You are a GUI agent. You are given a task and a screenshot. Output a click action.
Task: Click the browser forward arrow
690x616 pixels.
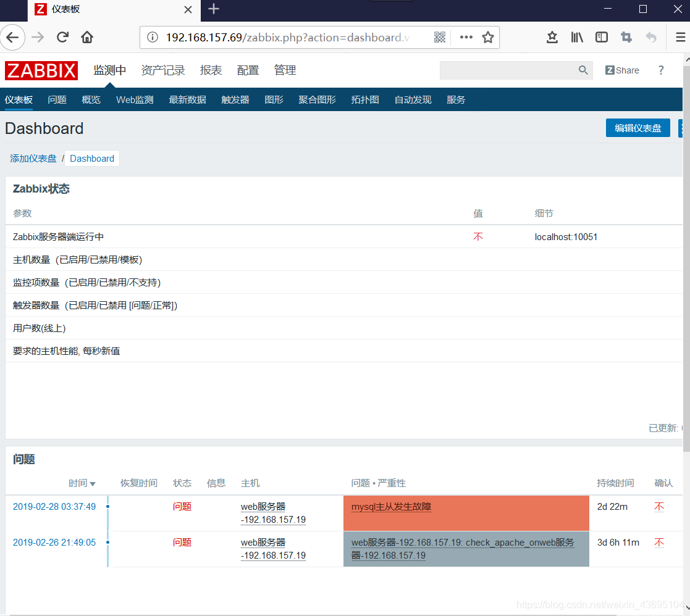[x=38, y=38]
